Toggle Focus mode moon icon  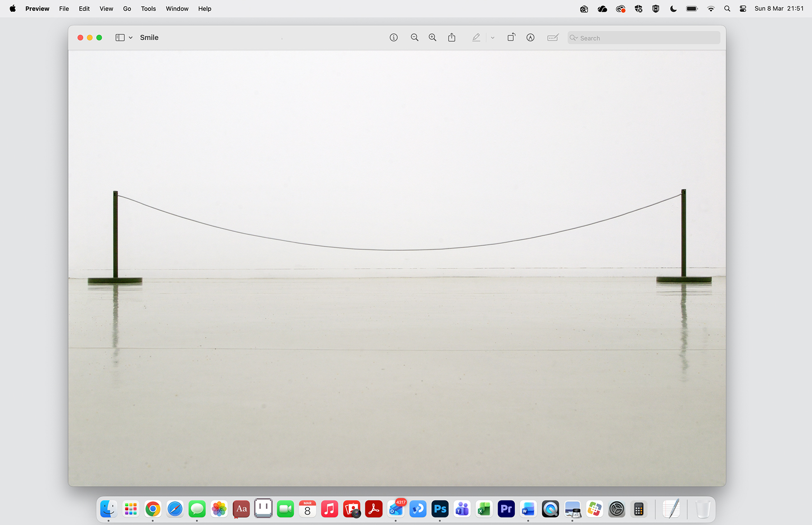[x=673, y=9]
